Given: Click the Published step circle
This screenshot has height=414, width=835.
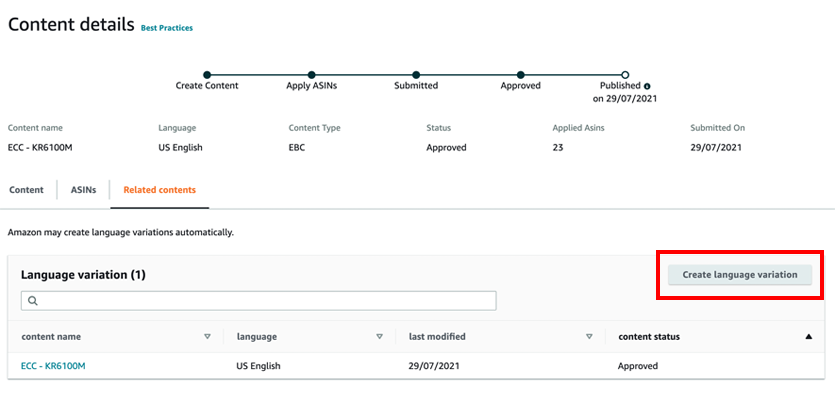Looking at the screenshot, I should (x=625, y=74).
